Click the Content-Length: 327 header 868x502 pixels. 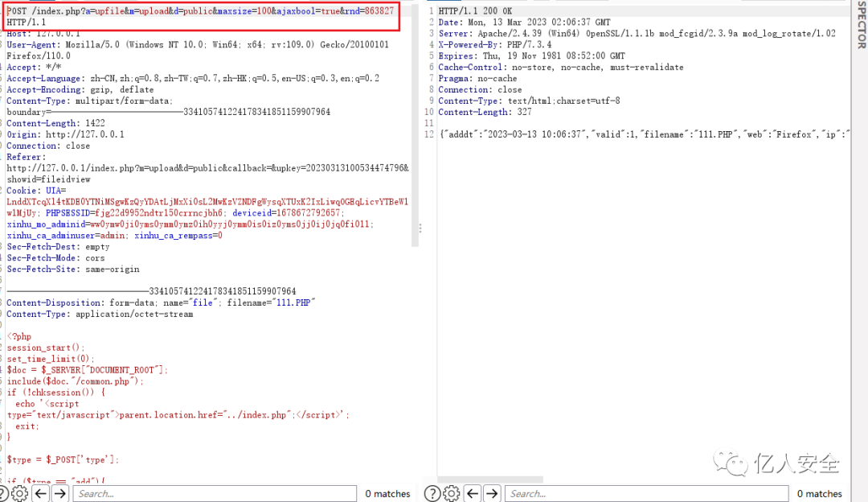point(485,112)
